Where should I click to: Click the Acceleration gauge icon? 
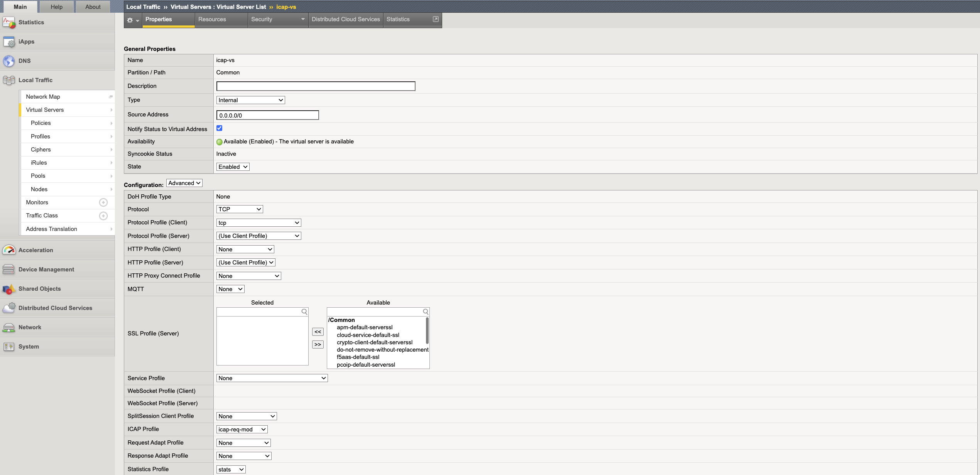click(x=9, y=250)
